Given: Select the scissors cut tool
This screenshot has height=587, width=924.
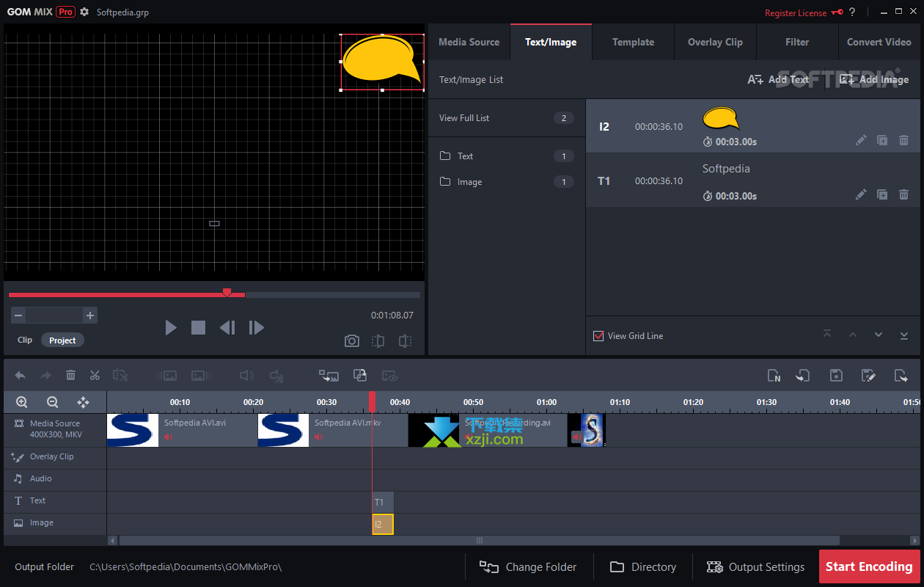Looking at the screenshot, I should 95,376.
